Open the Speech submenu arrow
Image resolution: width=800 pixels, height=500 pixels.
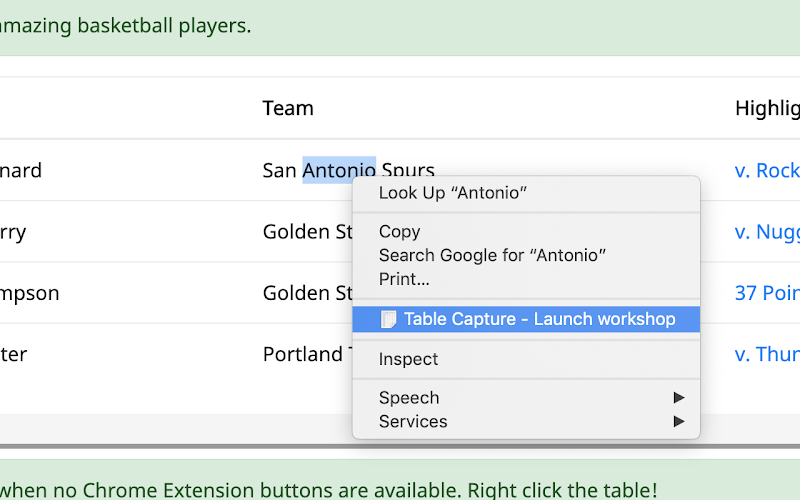click(x=679, y=397)
